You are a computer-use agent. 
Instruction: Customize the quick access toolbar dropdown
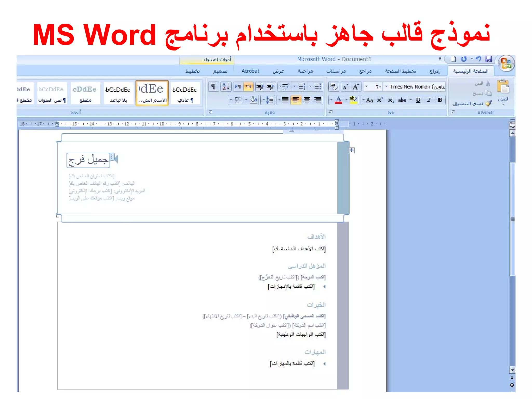point(440,59)
